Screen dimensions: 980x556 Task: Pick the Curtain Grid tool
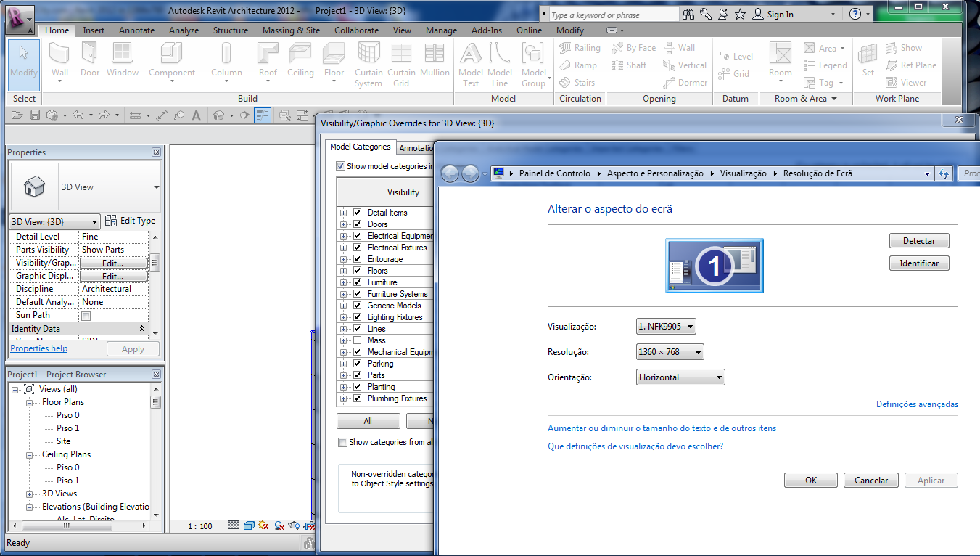(401, 65)
